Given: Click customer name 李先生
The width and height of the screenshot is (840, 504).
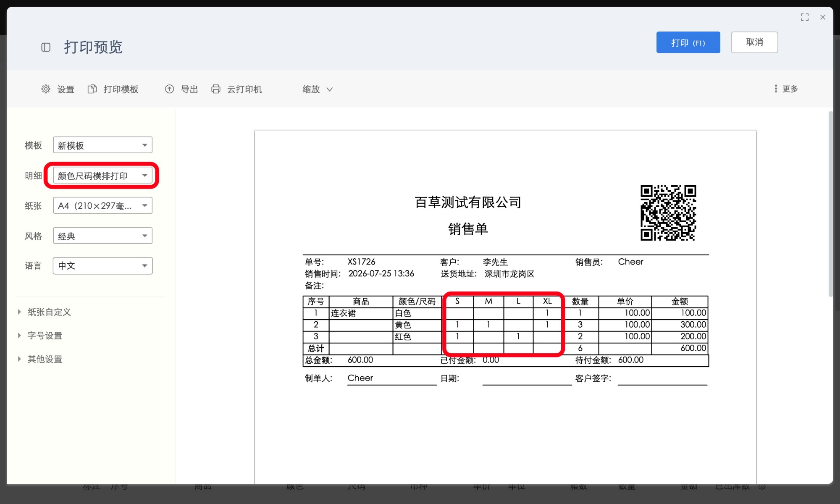Looking at the screenshot, I should pos(495,262).
